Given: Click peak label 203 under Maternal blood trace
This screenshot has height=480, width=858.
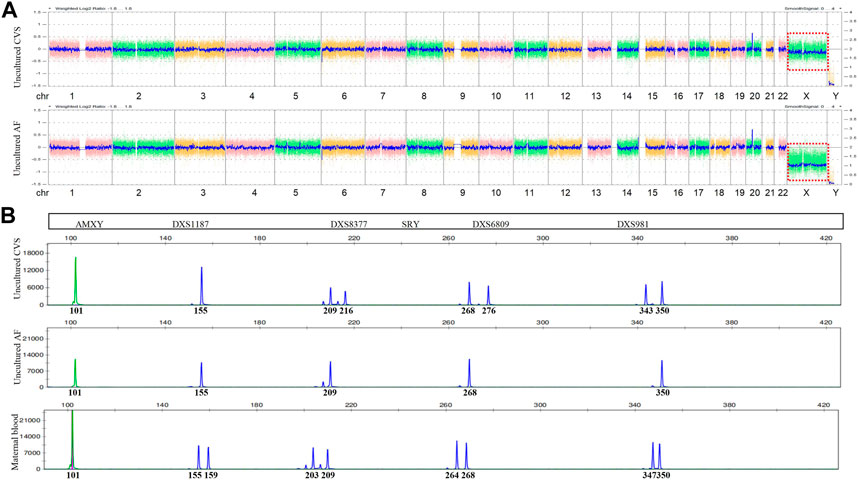Looking at the screenshot, I should point(312,475).
